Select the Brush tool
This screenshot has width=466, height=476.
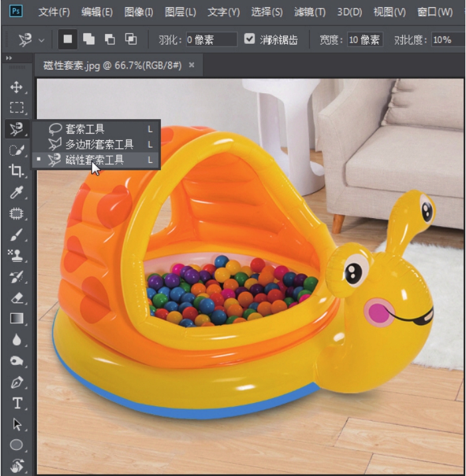pos(17,235)
